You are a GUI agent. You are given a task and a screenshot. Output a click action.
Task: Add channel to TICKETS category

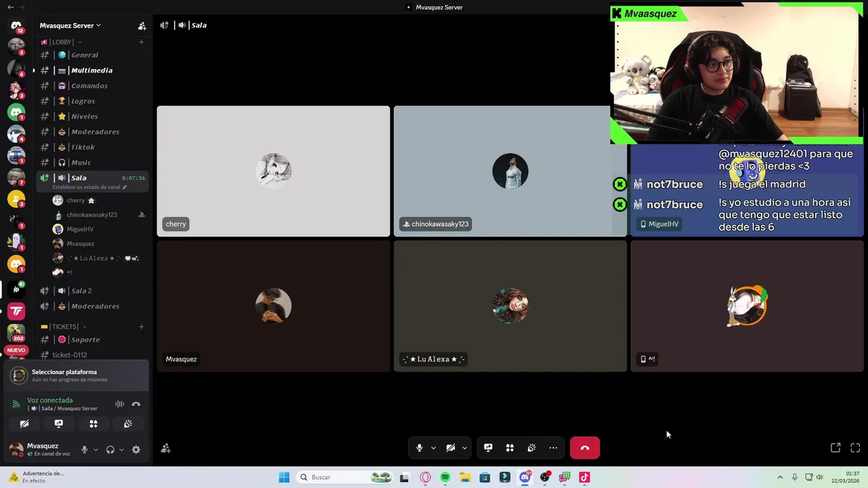pos(141,327)
